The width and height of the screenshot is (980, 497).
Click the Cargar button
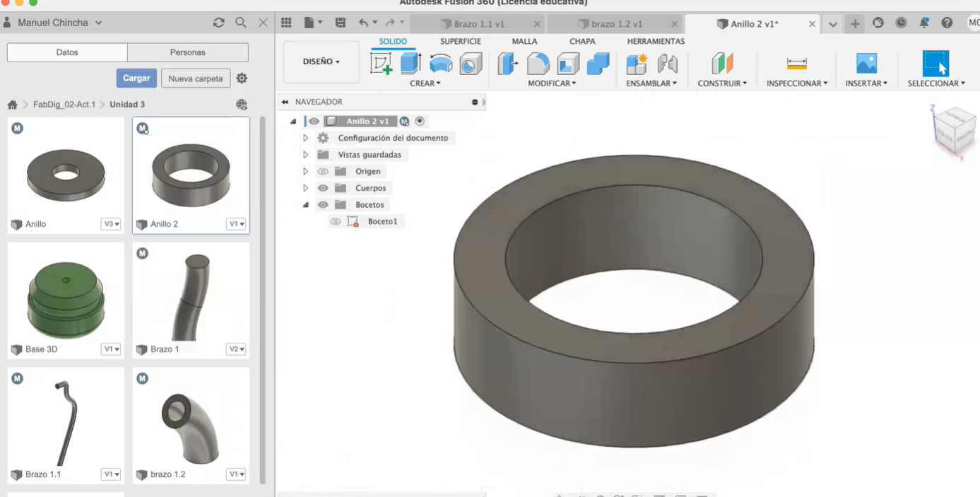point(136,78)
